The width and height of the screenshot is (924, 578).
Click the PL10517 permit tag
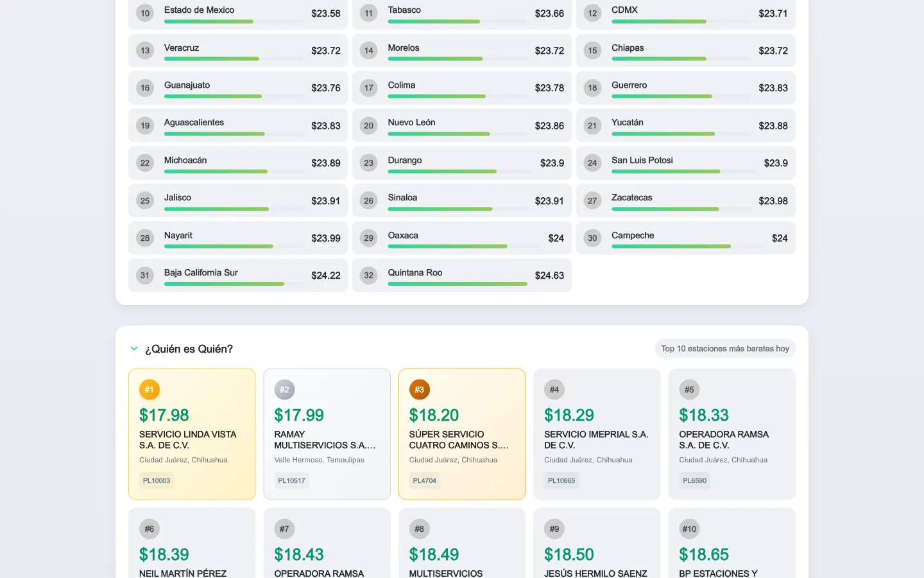point(292,480)
